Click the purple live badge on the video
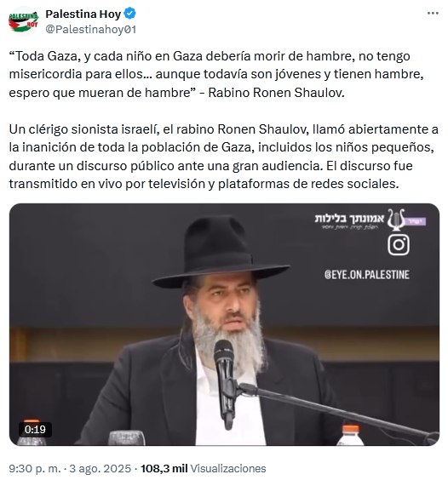The height and width of the screenshot is (480, 448). pyautogui.click(x=416, y=221)
